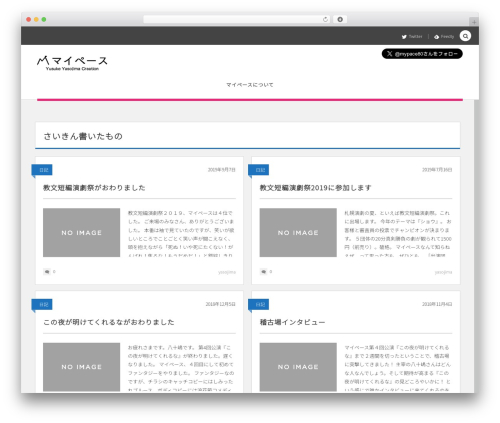
Task: Click the Feedly text label in top bar
Action: click(447, 37)
